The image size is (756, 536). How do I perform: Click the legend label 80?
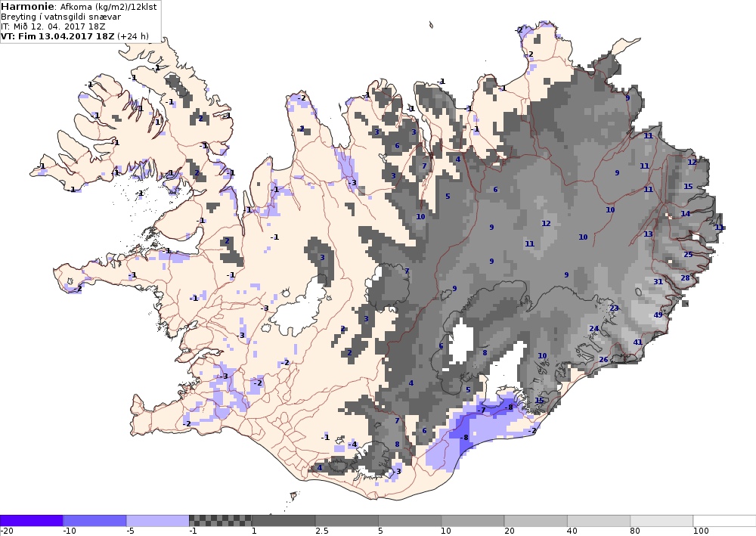point(634,531)
